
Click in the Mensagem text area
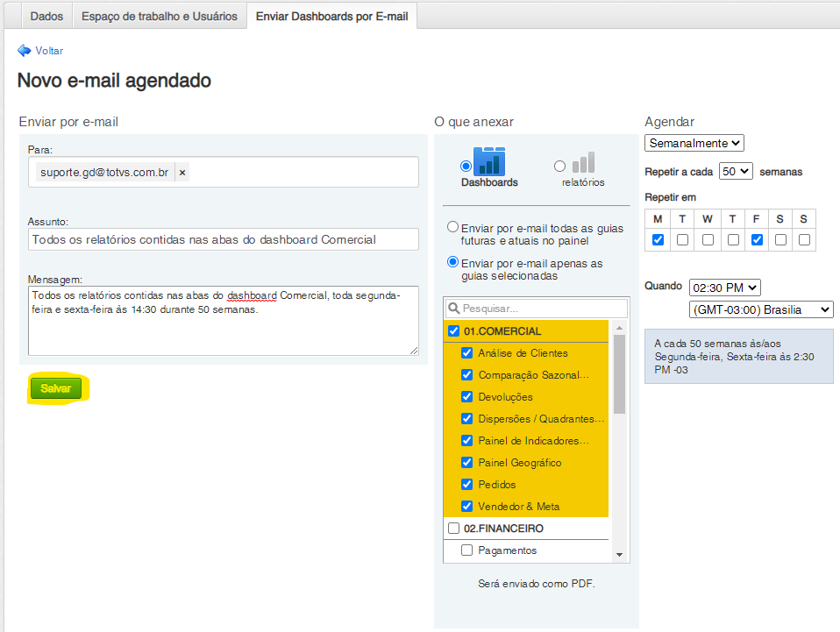224,320
